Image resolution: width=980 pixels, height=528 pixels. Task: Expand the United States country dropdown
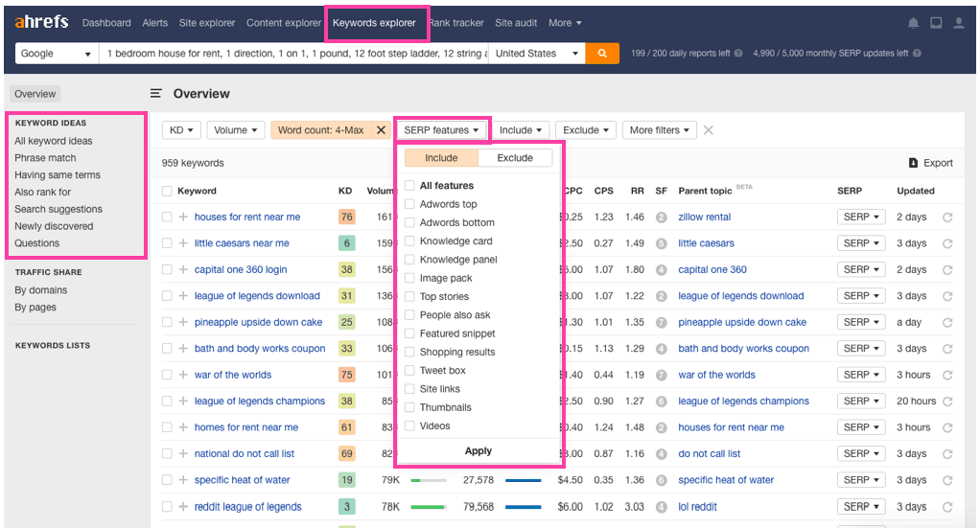coord(537,54)
